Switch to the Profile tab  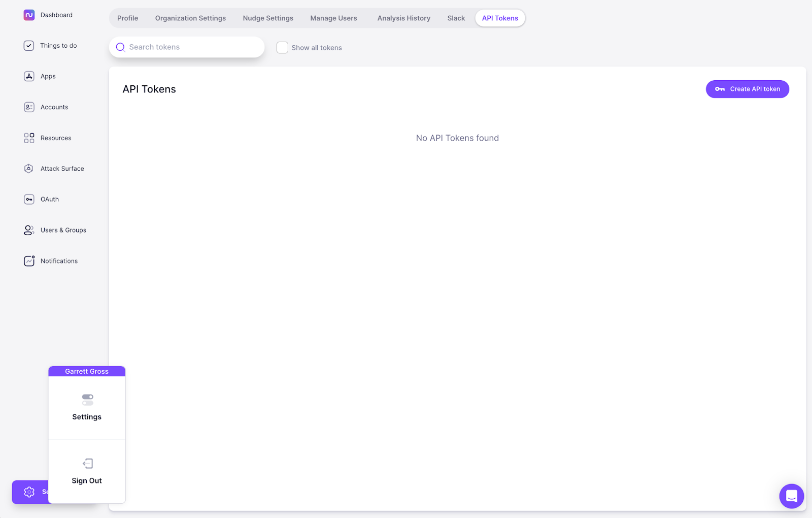point(127,18)
